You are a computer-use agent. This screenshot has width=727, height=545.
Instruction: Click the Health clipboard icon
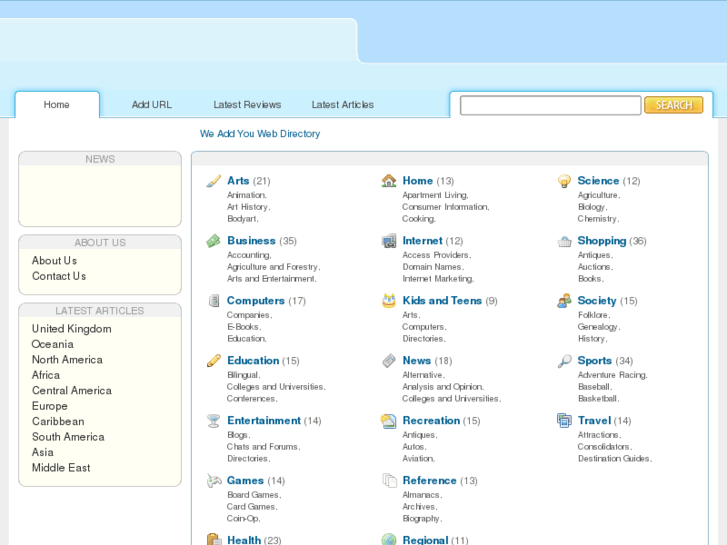(213, 539)
